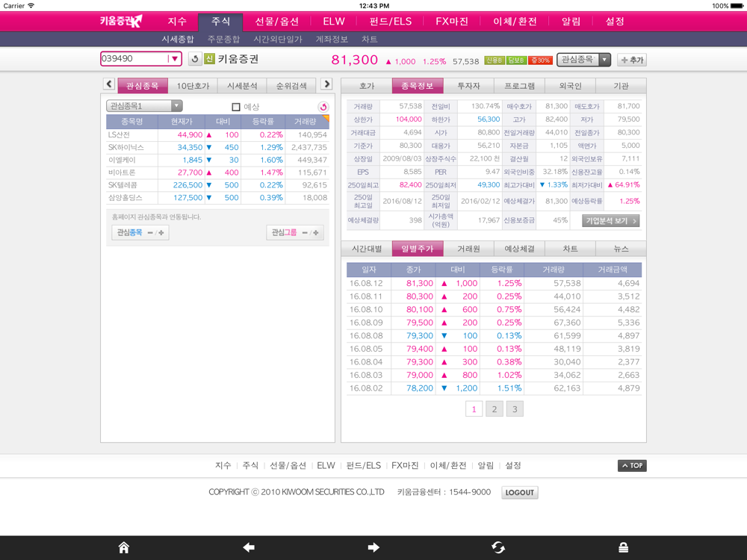Click the +추가 button
747x560 pixels.
tap(632, 60)
